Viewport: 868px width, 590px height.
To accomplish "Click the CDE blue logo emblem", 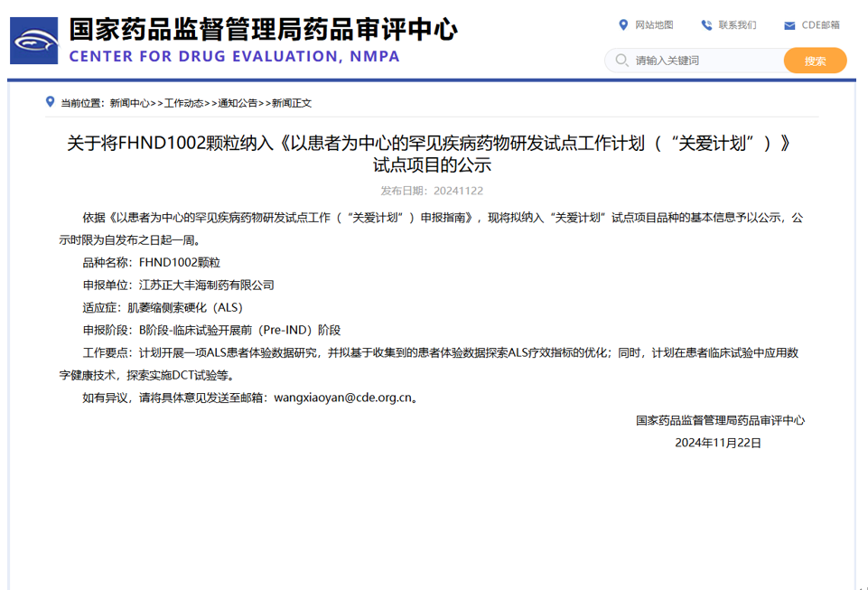I will [33, 41].
